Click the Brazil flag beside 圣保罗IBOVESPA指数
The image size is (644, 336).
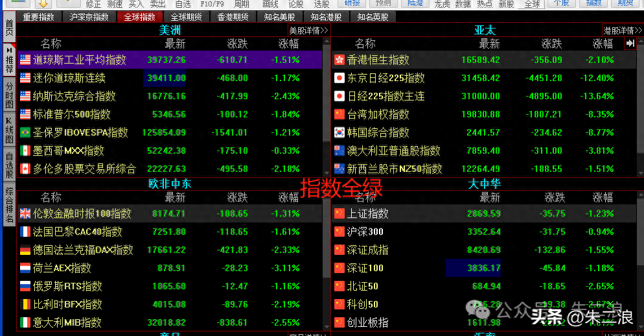pos(25,132)
